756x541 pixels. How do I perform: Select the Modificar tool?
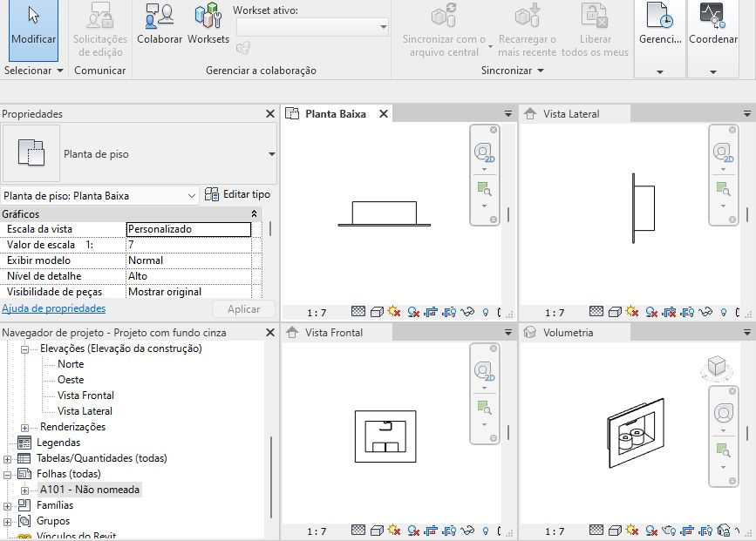(33, 30)
